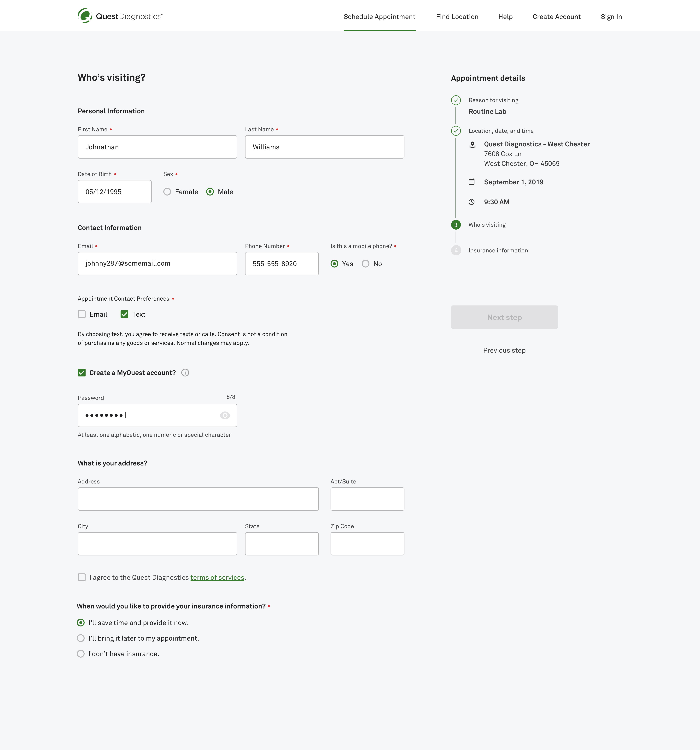Image resolution: width=700 pixels, height=750 pixels.
Task: Click the First Name field
Action: click(157, 147)
